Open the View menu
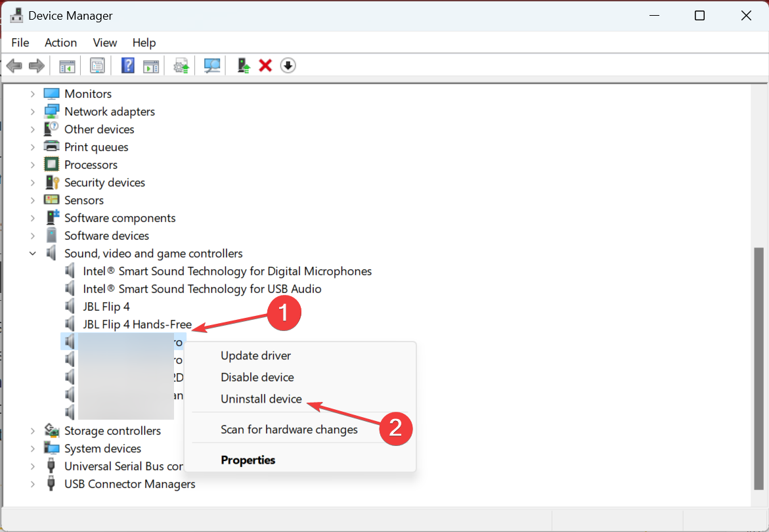The image size is (769, 532). tap(105, 43)
